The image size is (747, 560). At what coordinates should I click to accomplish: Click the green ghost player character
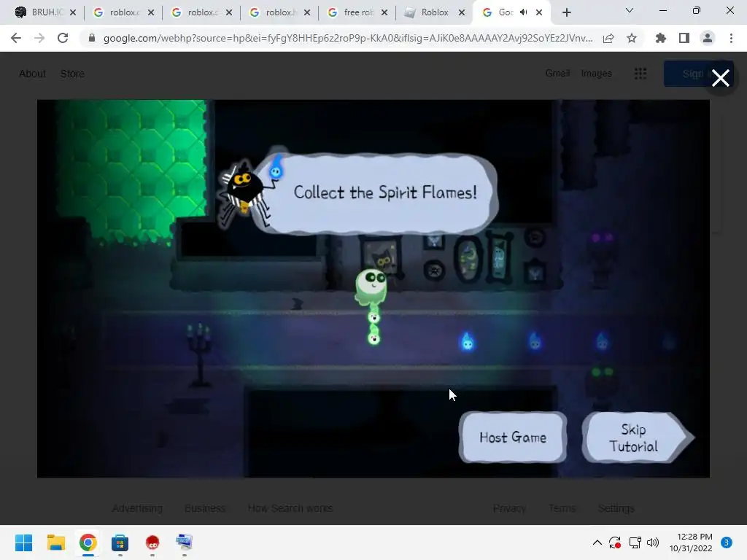(x=371, y=287)
